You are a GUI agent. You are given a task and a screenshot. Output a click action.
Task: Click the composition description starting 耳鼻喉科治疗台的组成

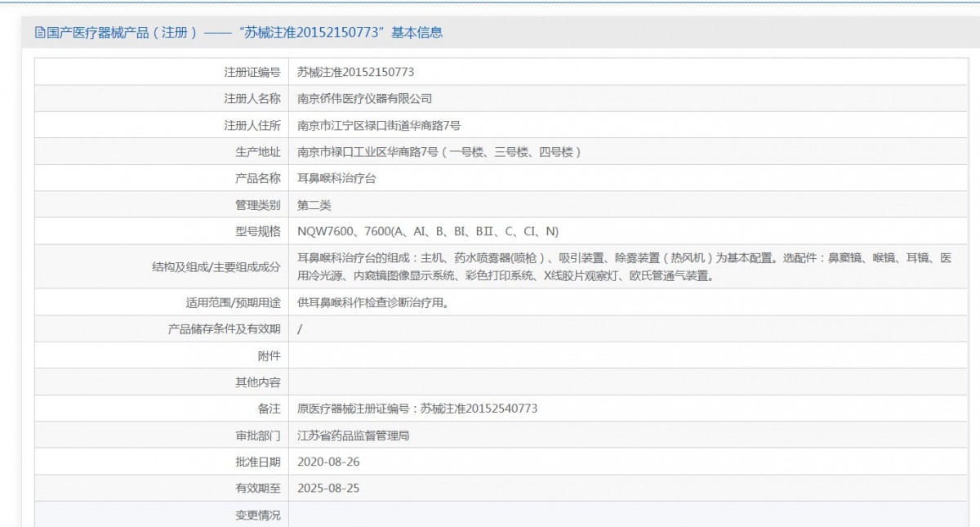[x=624, y=267]
